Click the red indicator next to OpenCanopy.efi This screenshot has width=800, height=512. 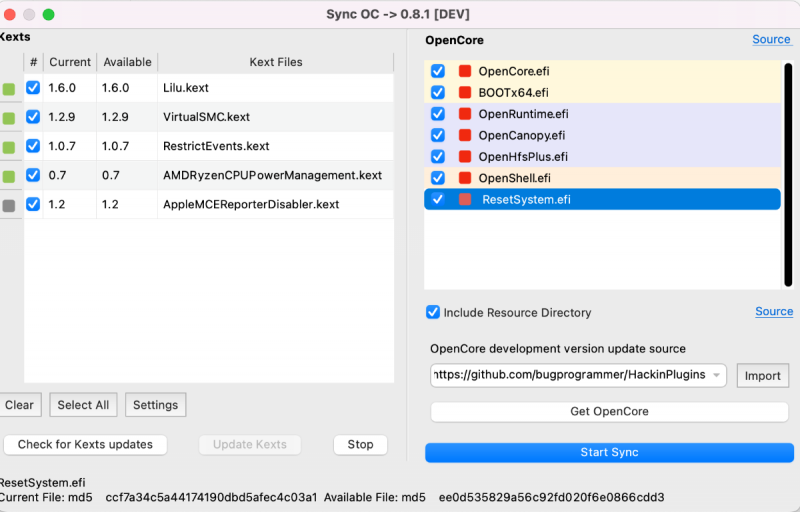coord(465,135)
